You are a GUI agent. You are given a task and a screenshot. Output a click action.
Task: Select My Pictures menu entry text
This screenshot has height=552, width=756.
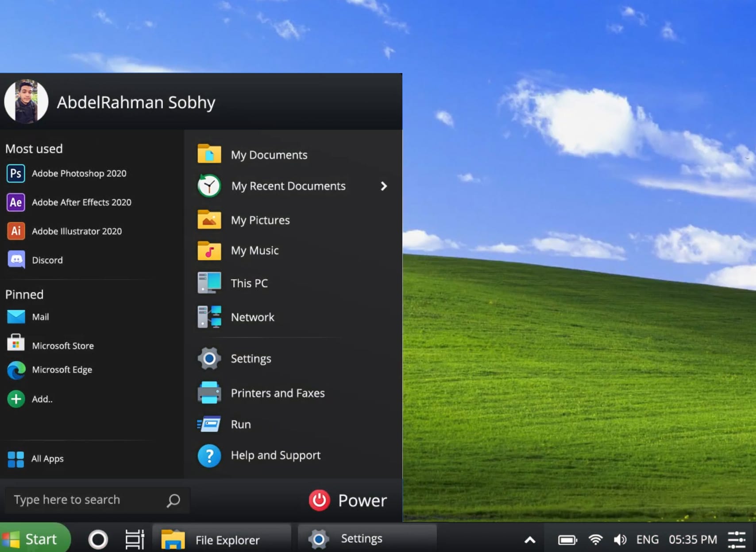point(260,220)
